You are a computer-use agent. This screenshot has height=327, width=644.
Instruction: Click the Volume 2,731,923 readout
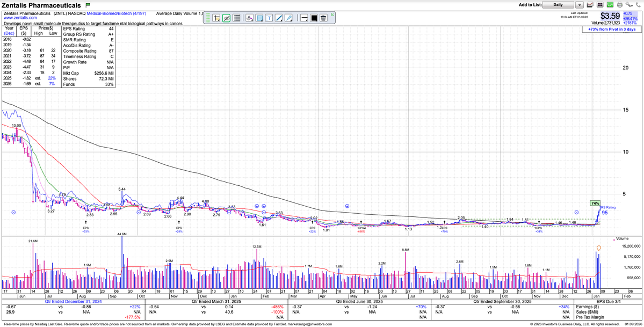point(606,23)
